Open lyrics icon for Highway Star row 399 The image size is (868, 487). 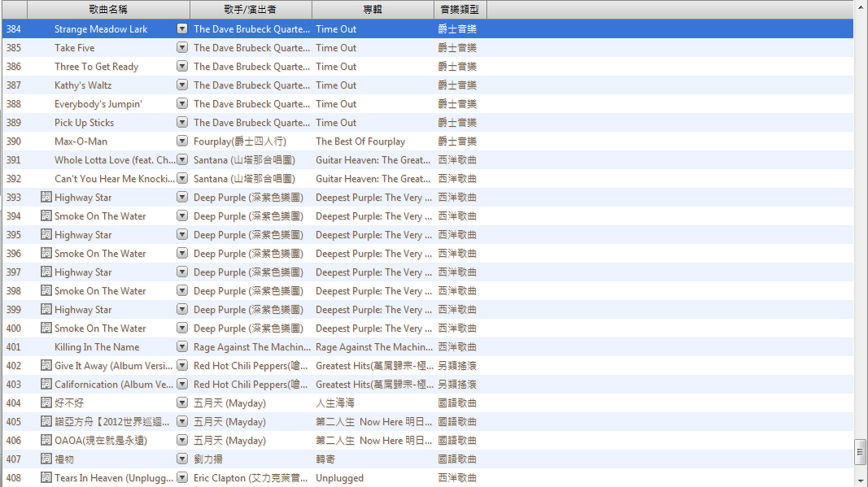point(46,310)
